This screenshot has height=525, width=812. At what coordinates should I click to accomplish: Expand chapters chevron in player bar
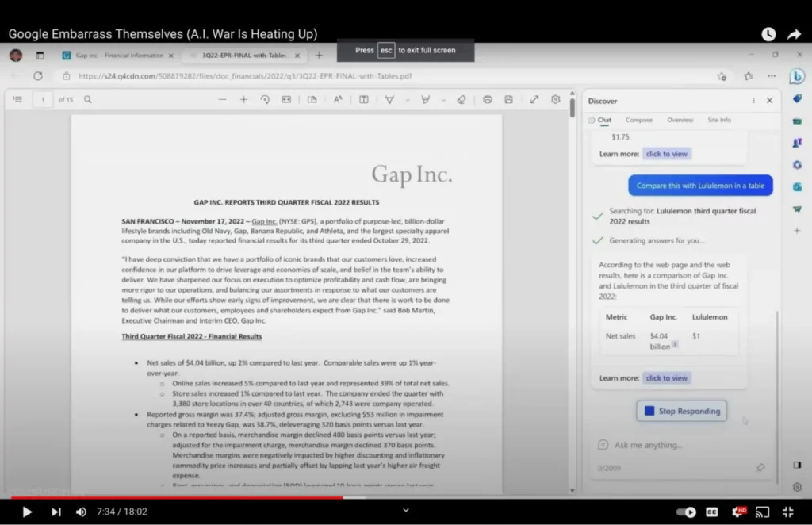pos(406,510)
